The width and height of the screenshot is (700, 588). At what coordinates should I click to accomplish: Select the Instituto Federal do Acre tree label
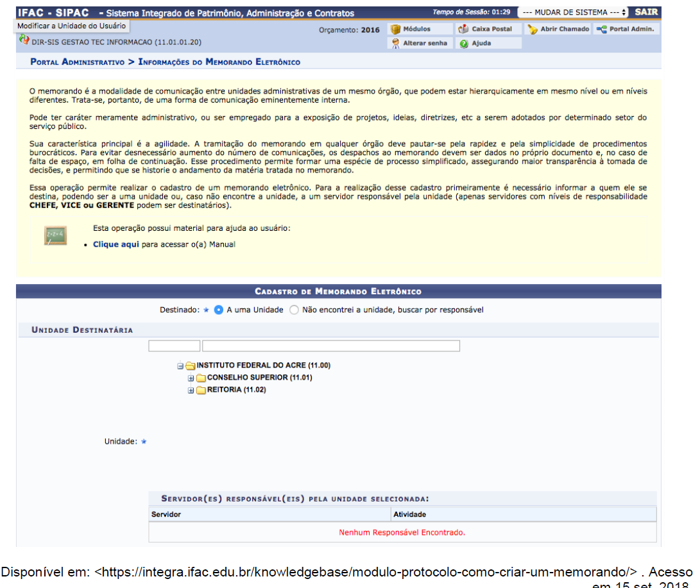[x=263, y=365]
